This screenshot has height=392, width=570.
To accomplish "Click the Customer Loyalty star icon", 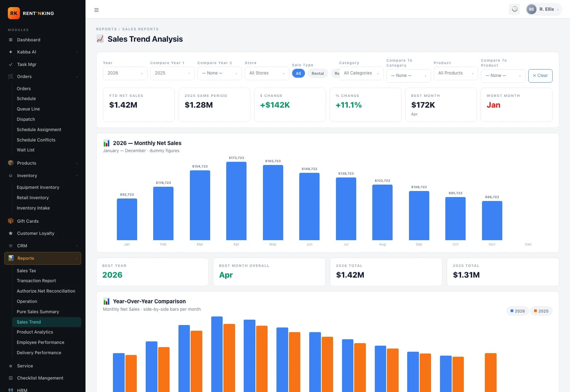I will point(11,233).
